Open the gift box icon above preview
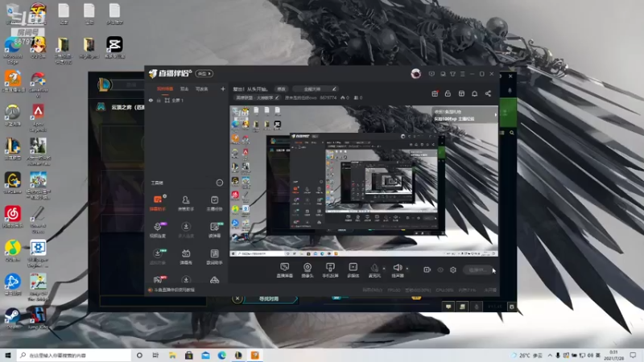This screenshot has height=362, width=644. pos(435,93)
